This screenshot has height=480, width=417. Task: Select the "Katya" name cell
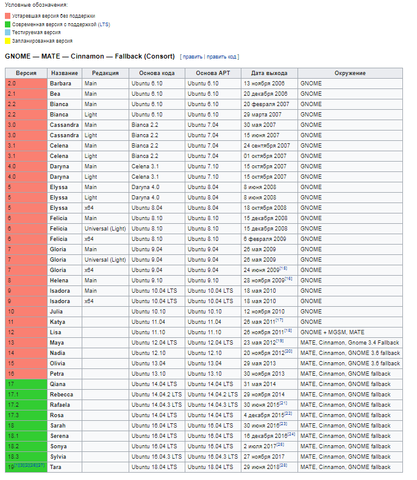[64, 322]
